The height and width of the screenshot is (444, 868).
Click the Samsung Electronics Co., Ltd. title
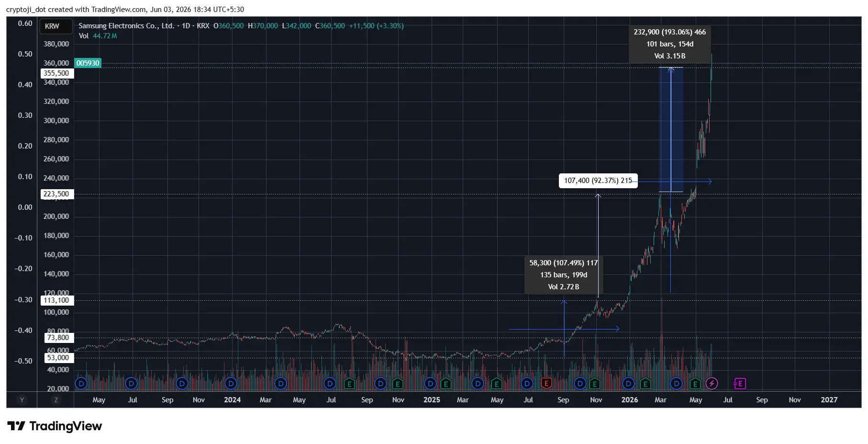click(126, 26)
